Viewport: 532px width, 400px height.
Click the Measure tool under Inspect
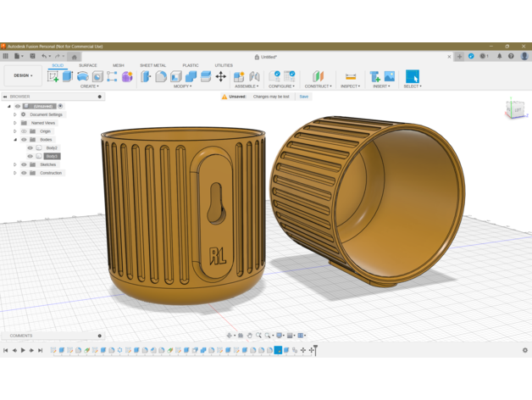(351, 76)
